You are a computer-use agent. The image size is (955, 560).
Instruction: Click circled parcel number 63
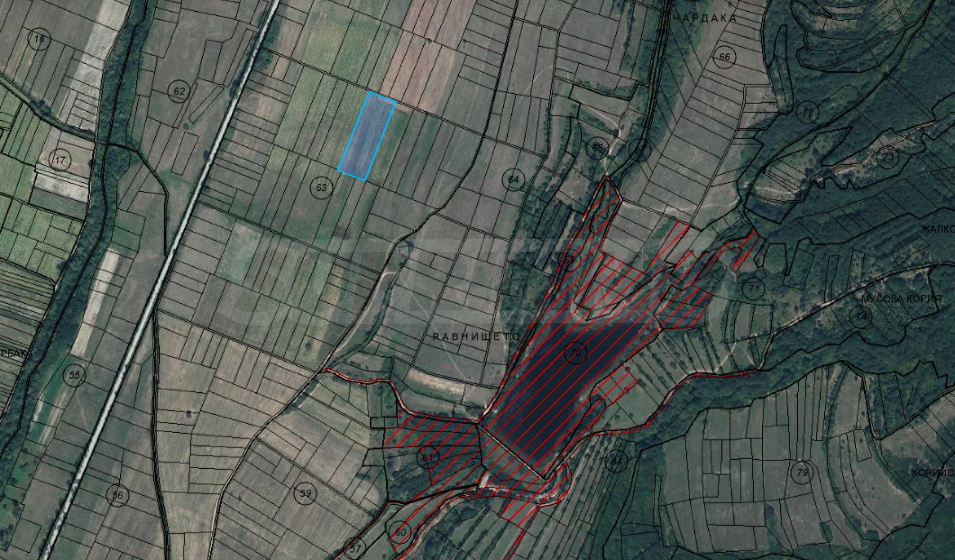[x=321, y=187]
